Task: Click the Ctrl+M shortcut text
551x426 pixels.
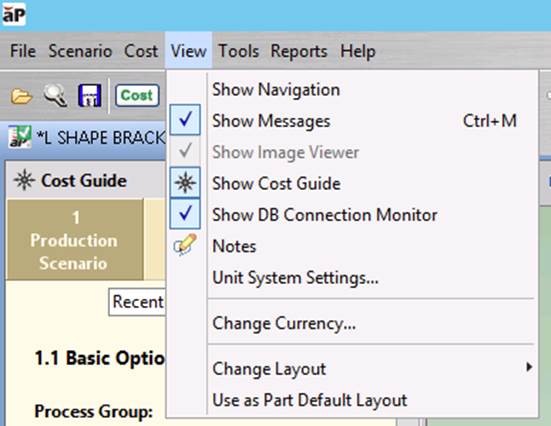Action: [x=490, y=121]
